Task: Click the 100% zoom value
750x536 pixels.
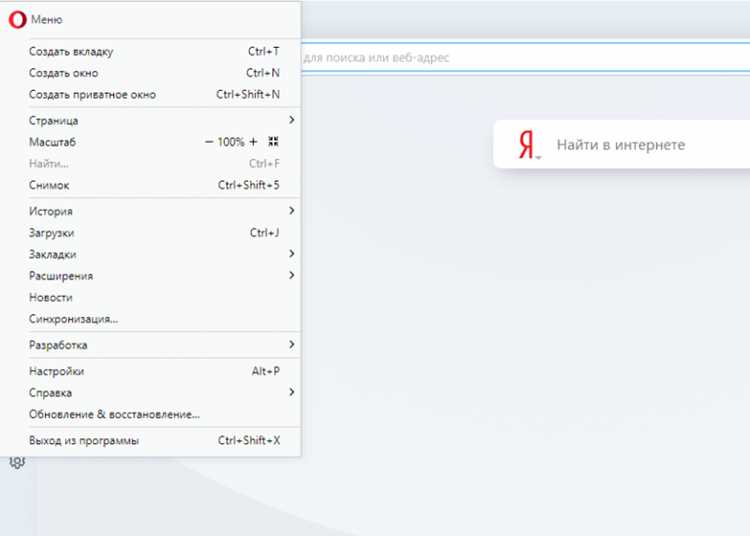Action: click(x=231, y=142)
